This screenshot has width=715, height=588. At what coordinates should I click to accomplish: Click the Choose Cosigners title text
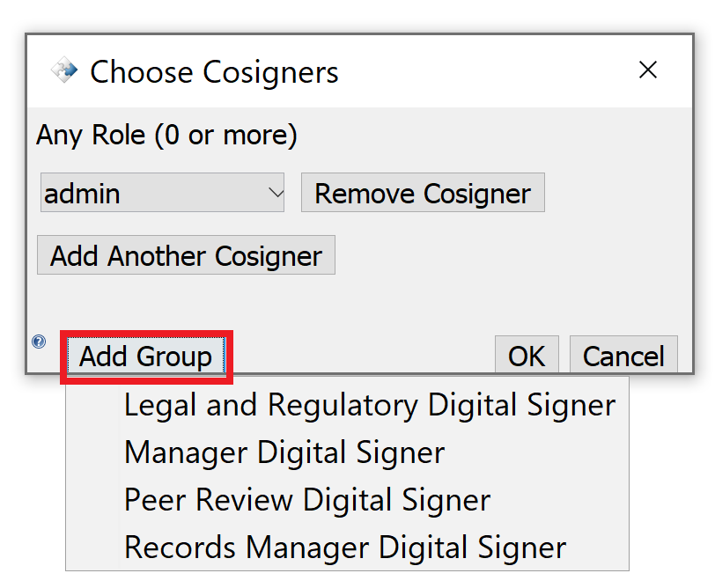click(214, 72)
